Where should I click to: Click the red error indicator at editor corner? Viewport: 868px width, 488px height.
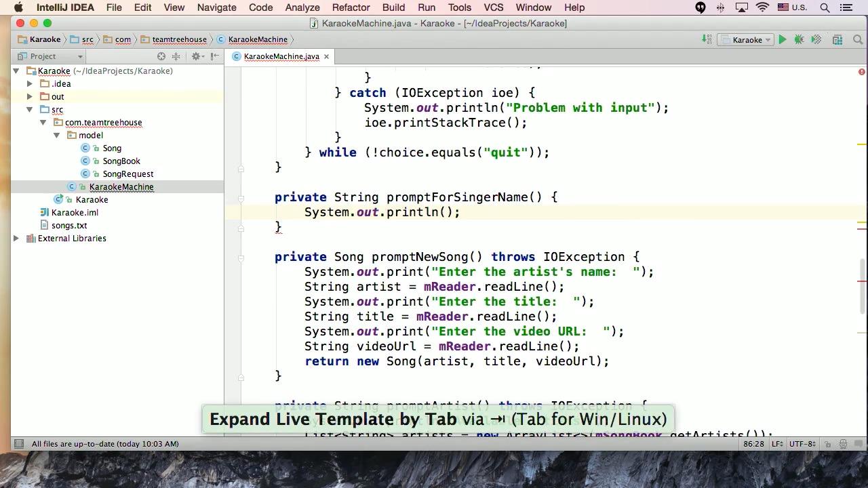point(862,71)
